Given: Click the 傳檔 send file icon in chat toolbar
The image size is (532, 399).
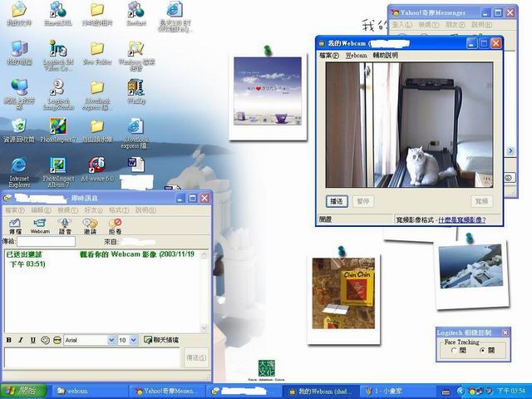Looking at the screenshot, I should [x=15, y=226].
